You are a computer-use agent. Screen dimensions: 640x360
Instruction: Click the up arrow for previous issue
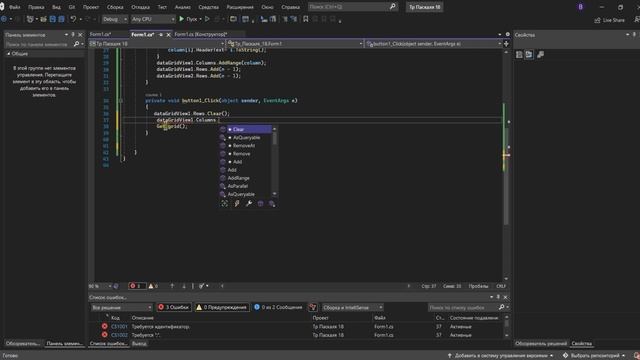[x=172, y=286]
